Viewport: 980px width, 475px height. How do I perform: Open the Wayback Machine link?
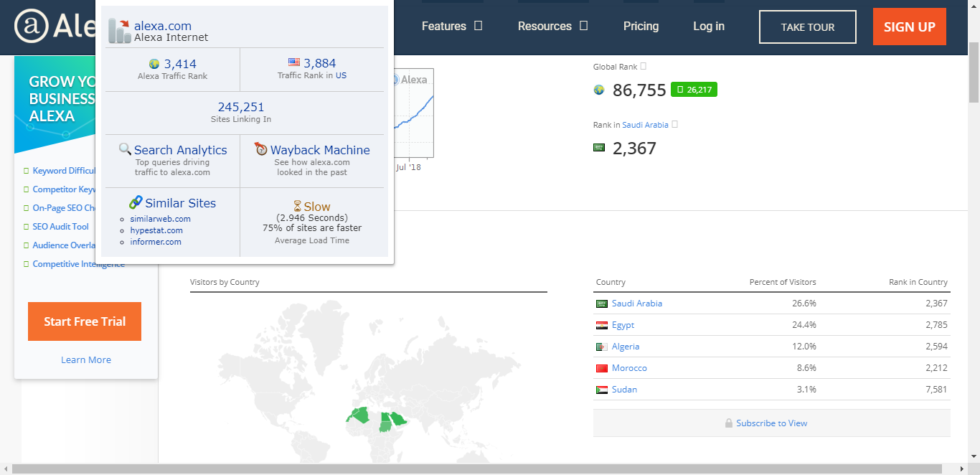tap(320, 150)
